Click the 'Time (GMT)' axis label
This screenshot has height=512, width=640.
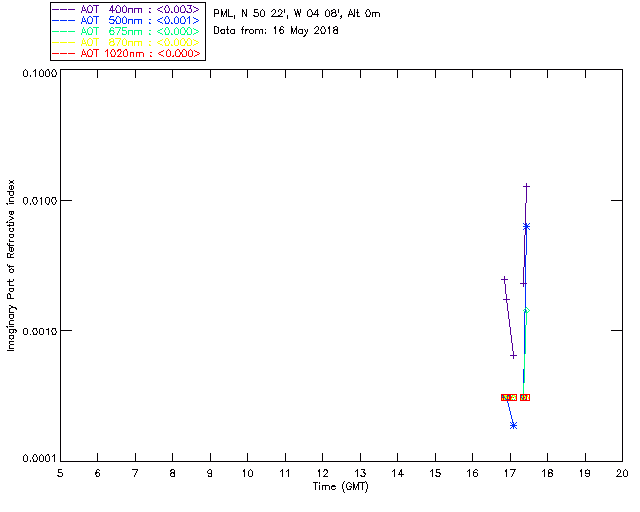[x=341, y=487]
